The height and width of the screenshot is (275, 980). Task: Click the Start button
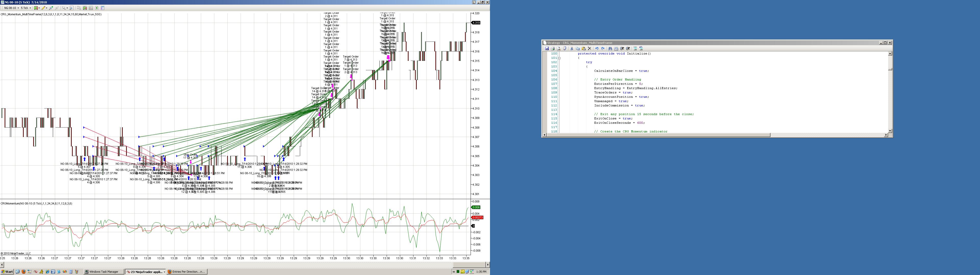coord(7,272)
